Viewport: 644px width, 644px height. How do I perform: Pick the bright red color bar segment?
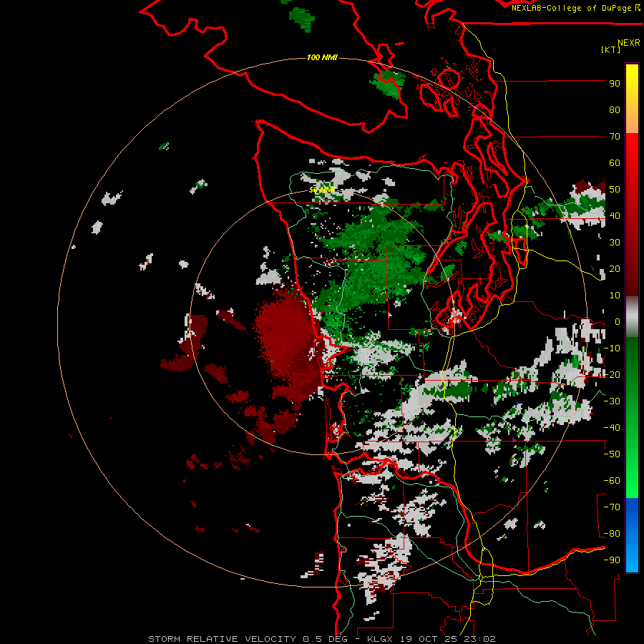click(632, 150)
